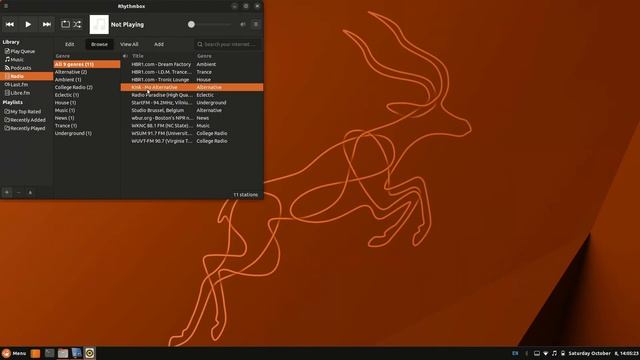
Task: Filter by News (1) genre
Action: [87, 118]
